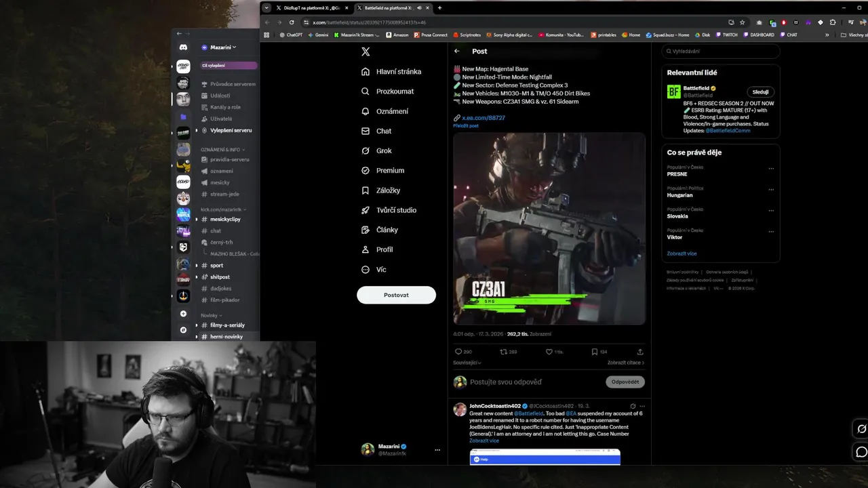Screen dimensions: 868x488
Task: Click the Postovat button
Action: 396,295
